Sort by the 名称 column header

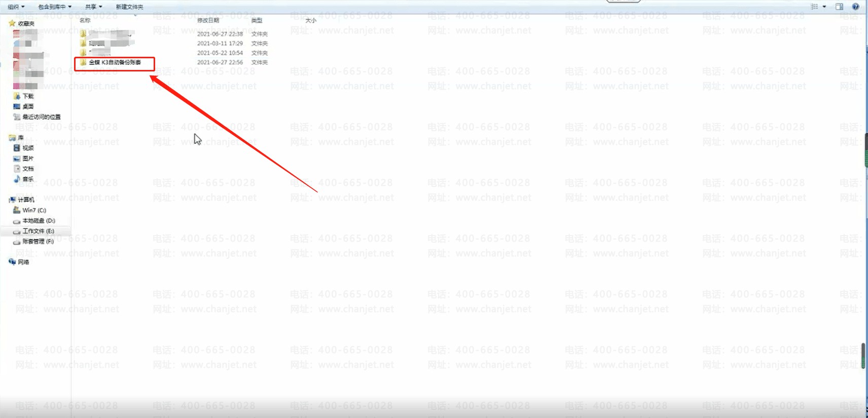(85, 20)
